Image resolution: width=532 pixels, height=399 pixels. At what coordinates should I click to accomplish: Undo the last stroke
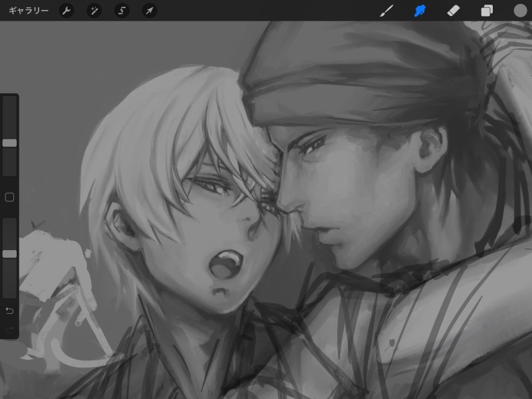(9, 311)
